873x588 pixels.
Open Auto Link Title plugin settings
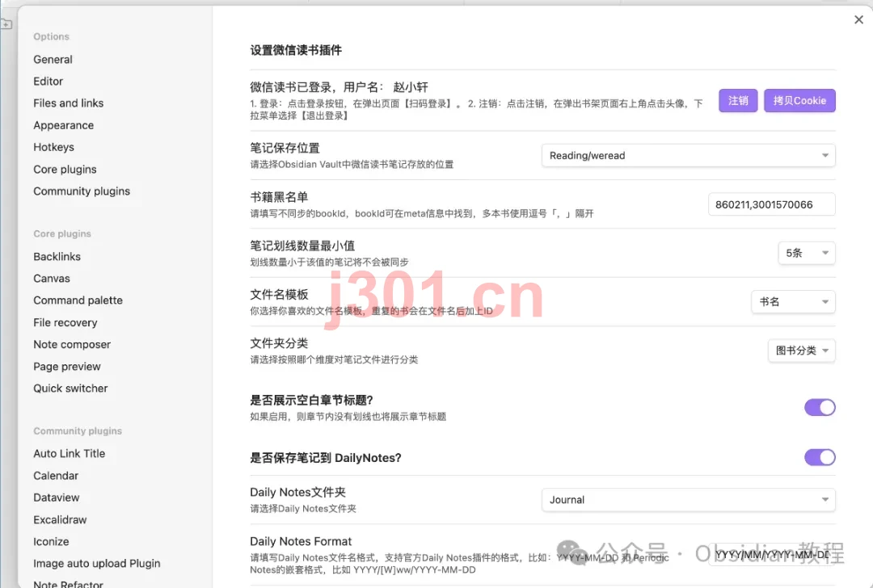69,453
